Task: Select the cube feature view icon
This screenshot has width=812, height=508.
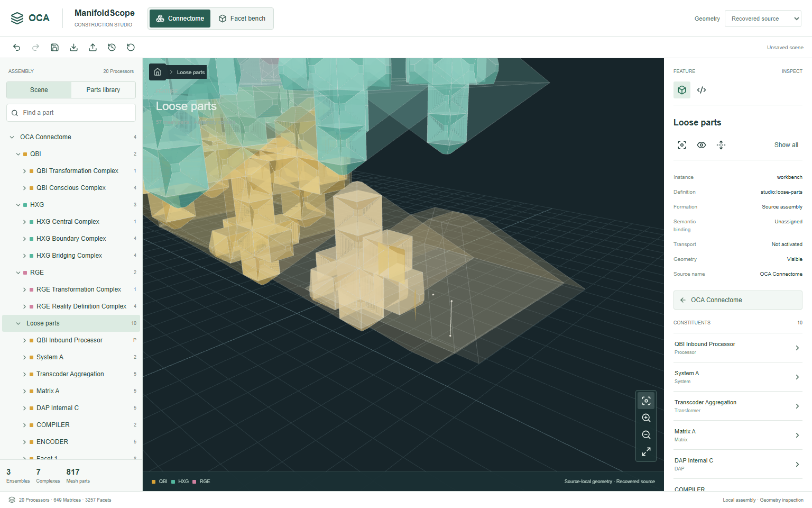Action: click(682, 90)
